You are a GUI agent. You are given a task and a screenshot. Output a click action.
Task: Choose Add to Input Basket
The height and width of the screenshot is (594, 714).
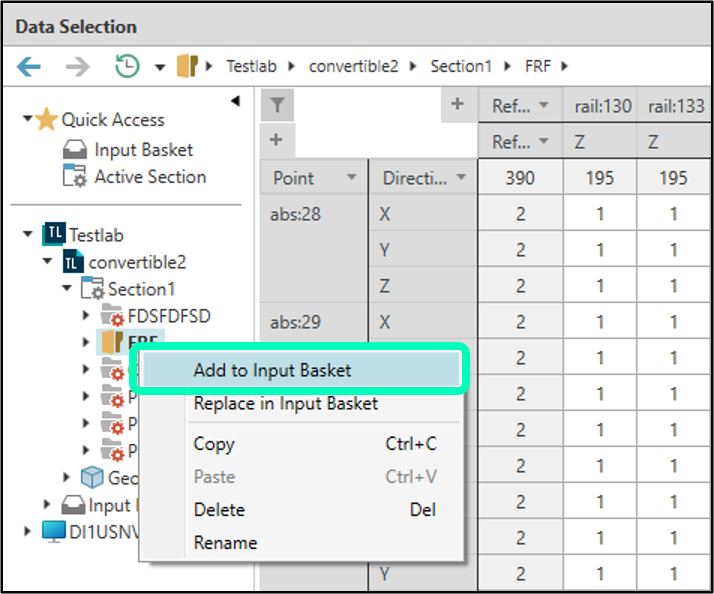[x=272, y=370]
